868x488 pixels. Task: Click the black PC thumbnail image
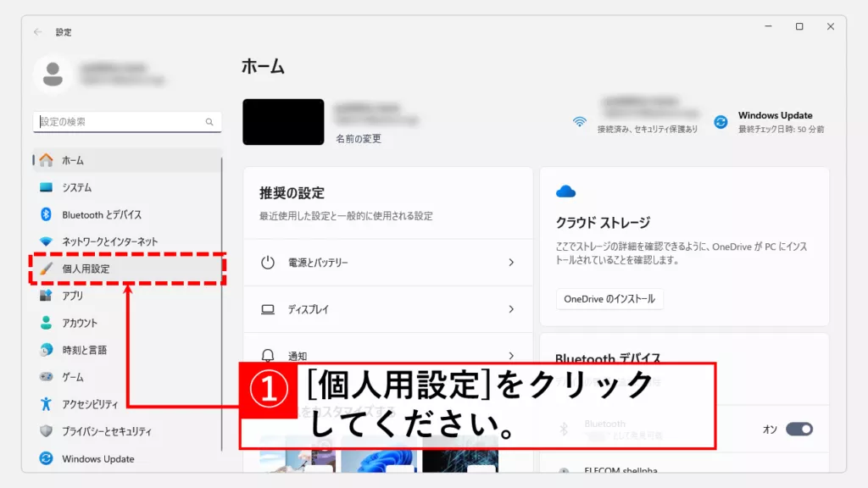pos(283,122)
